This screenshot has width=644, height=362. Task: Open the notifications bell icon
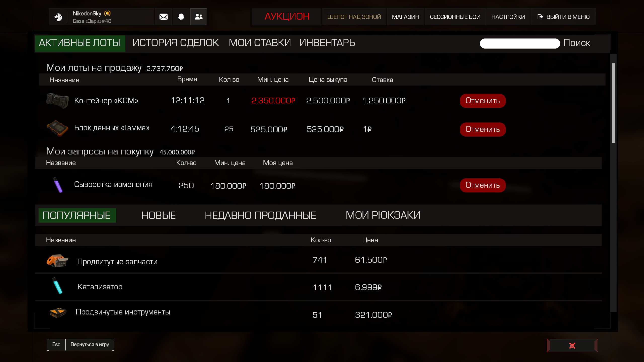181,17
